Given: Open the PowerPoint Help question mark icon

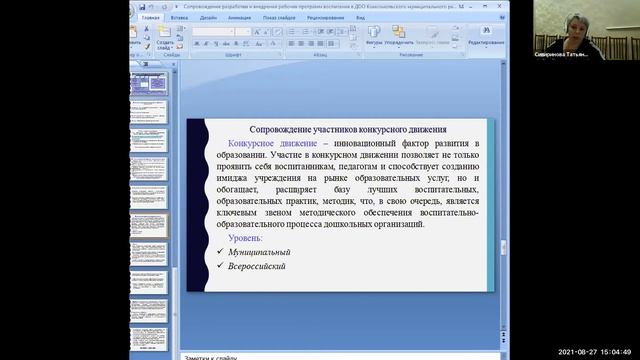Looking at the screenshot, I should 502,18.
